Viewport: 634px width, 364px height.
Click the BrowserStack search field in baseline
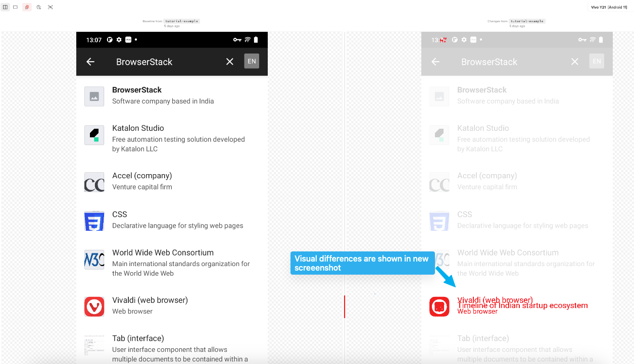(x=144, y=62)
